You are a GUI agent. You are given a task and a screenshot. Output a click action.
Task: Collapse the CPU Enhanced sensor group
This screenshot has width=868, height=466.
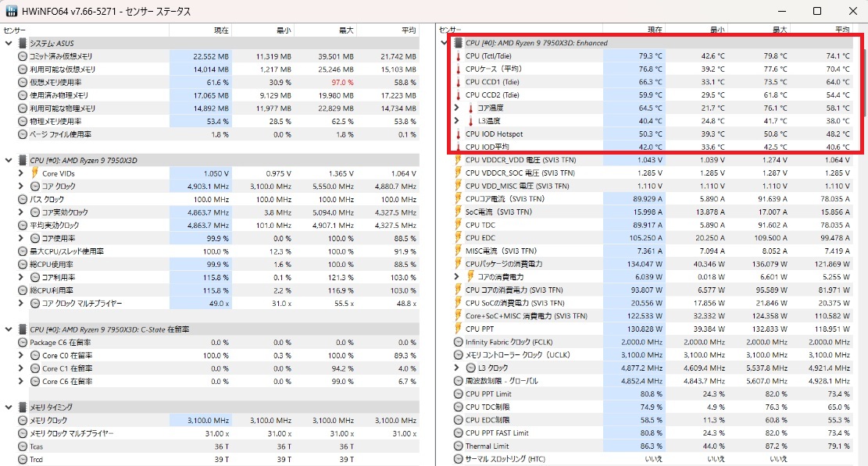click(x=444, y=43)
